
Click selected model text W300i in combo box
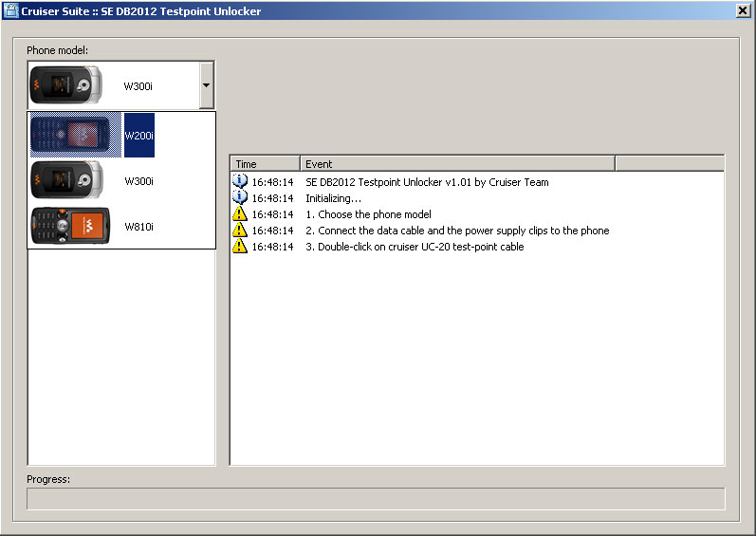[138, 86]
